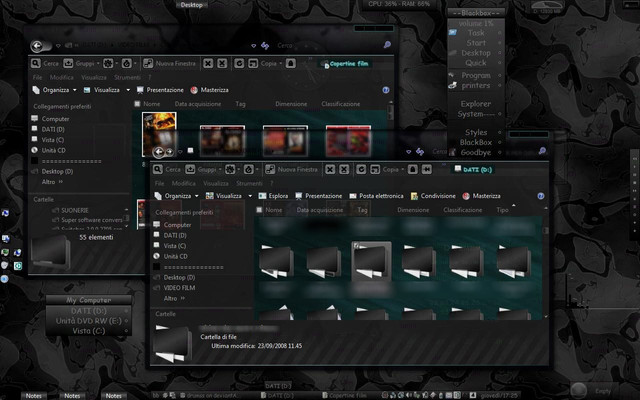Viewport: 640px width, 400px height.
Task: Click the padlock icon in the DATI toolbar
Action: pos(413,169)
